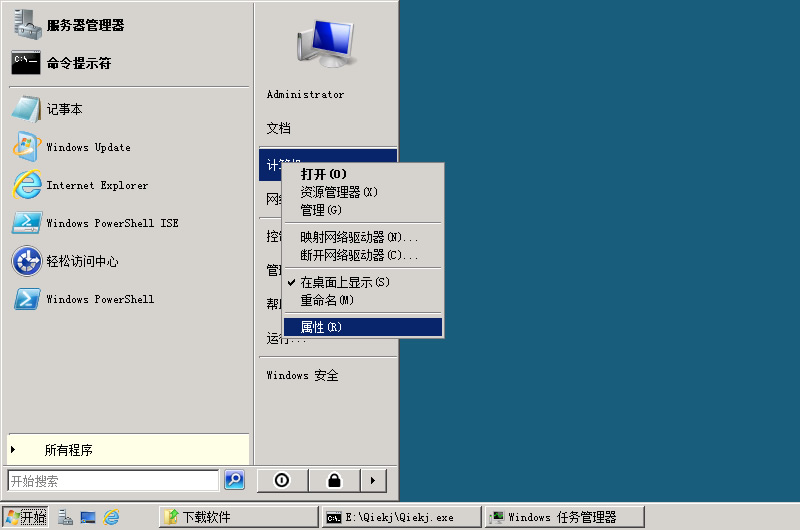Open Internet Explorer from the Start menu list
Viewport: 800px width, 530px height.
96,185
